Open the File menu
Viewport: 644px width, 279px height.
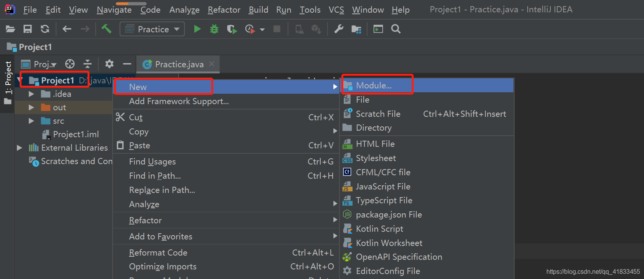30,10
